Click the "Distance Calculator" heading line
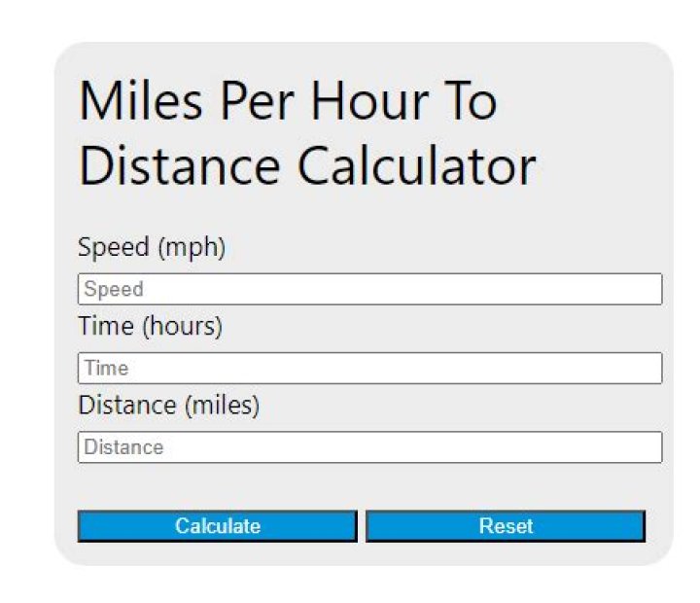700x603 pixels. pyautogui.click(x=306, y=165)
